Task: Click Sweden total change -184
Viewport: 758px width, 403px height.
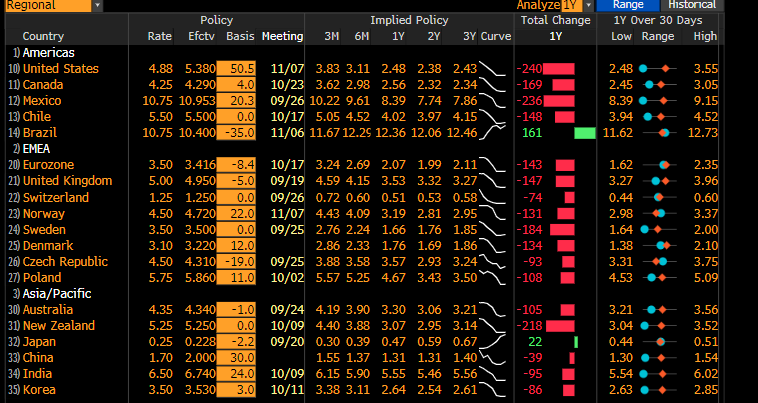Action: (529, 229)
